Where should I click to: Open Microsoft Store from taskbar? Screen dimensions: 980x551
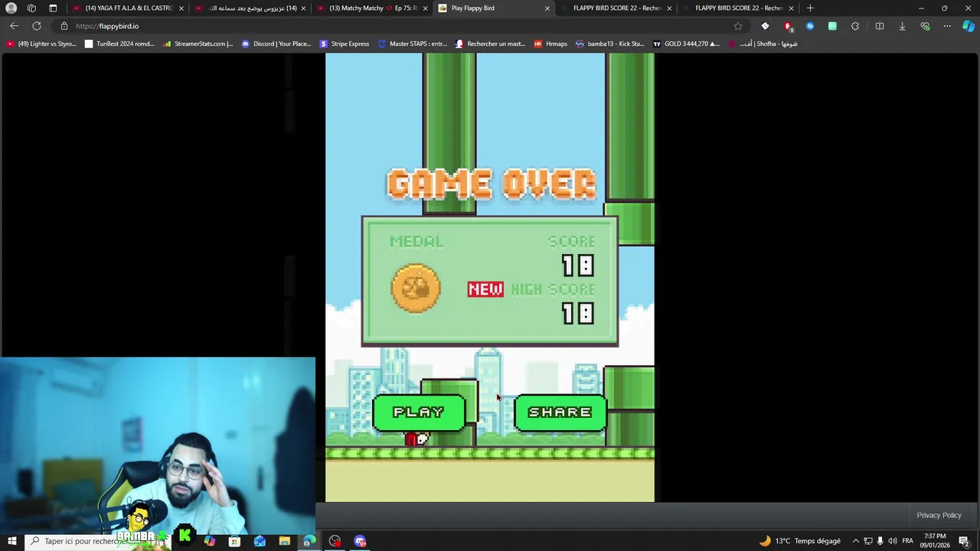pyautogui.click(x=234, y=541)
